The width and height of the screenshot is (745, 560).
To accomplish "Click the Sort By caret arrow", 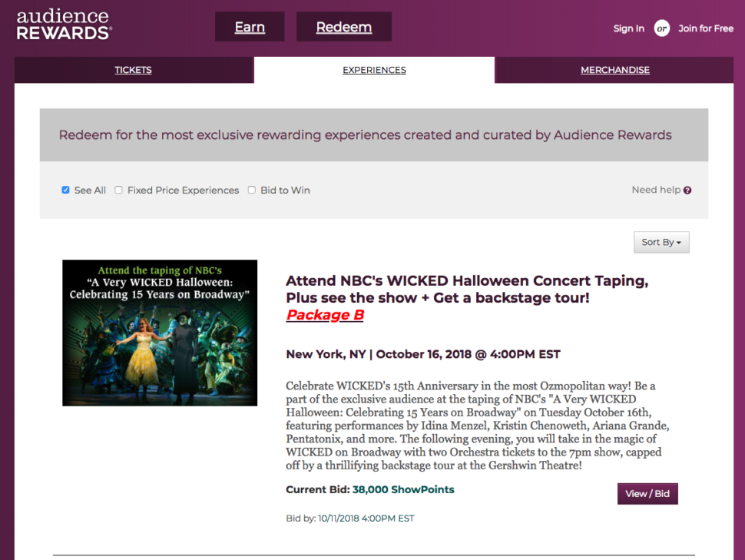I will point(678,243).
